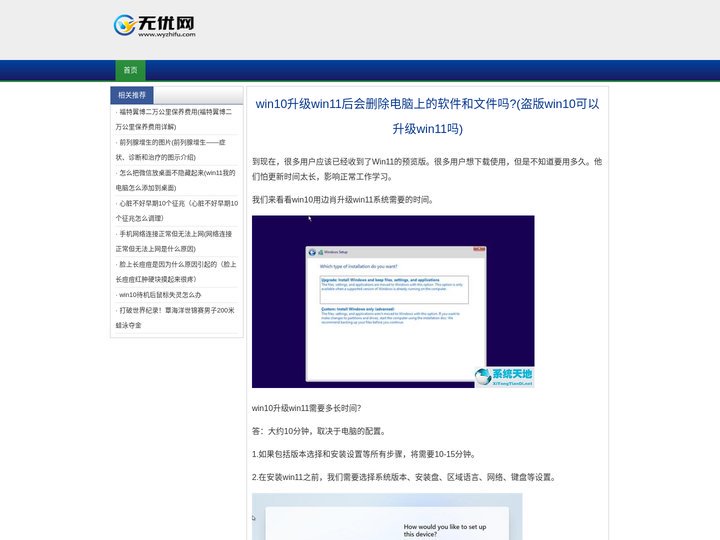Screen dimensions: 720x540
Task: Click the line 1.如果包括版本选择和安装设置
Action: tap(365, 454)
